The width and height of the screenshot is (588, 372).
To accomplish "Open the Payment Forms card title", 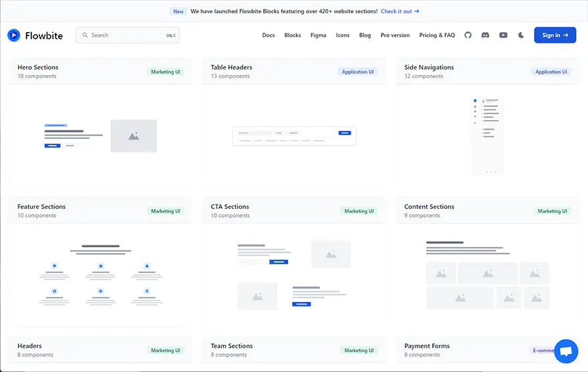I will click(427, 346).
